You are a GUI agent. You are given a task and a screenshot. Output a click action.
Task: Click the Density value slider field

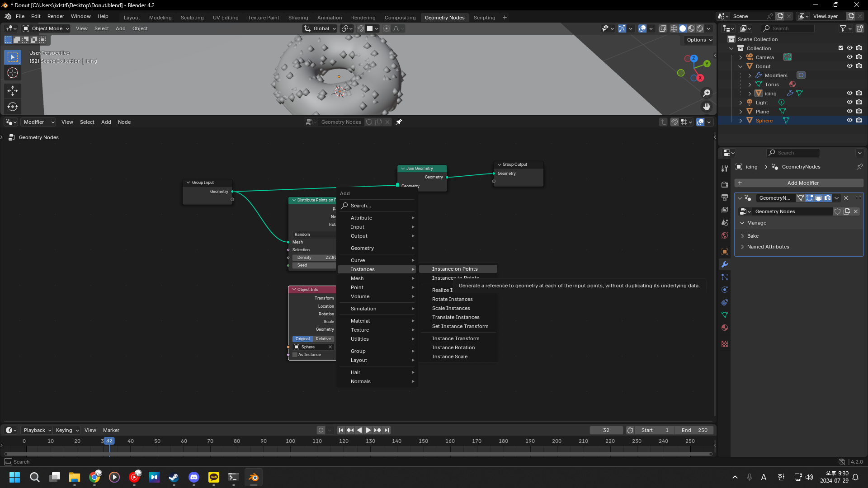314,258
